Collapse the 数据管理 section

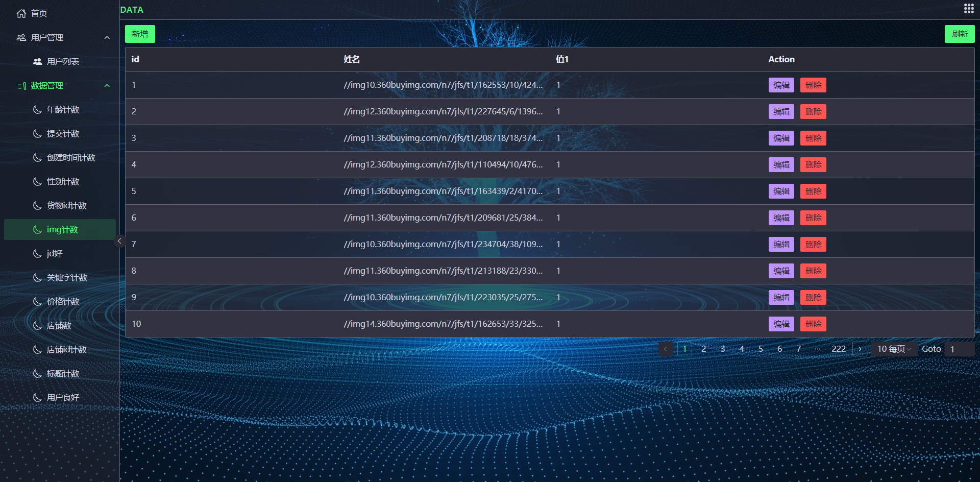click(x=107, y=85)
